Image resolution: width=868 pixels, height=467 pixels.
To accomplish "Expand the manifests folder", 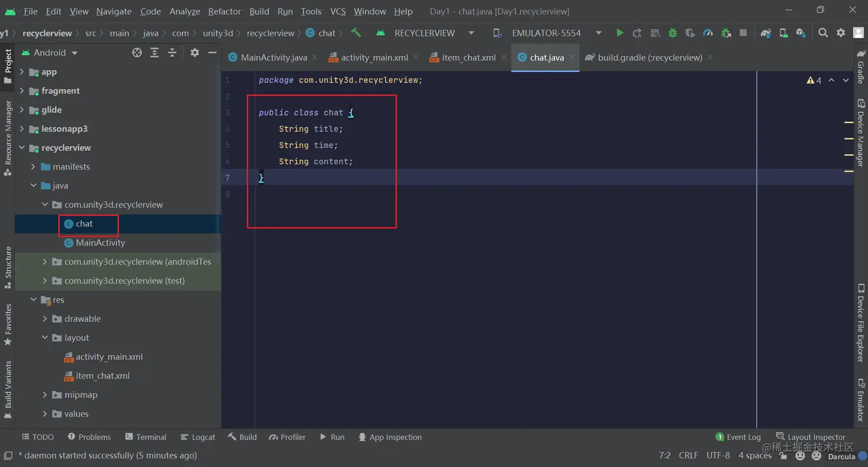I will click(x=33, y=167).
